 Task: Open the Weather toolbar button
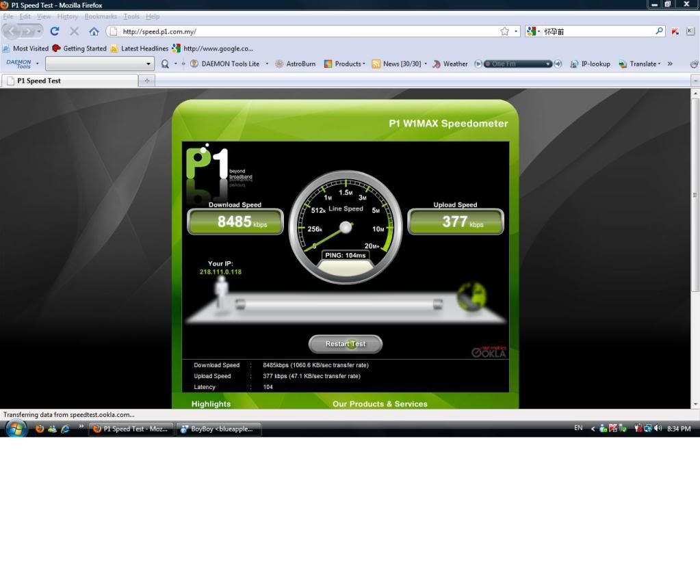[x=450, y=64]
